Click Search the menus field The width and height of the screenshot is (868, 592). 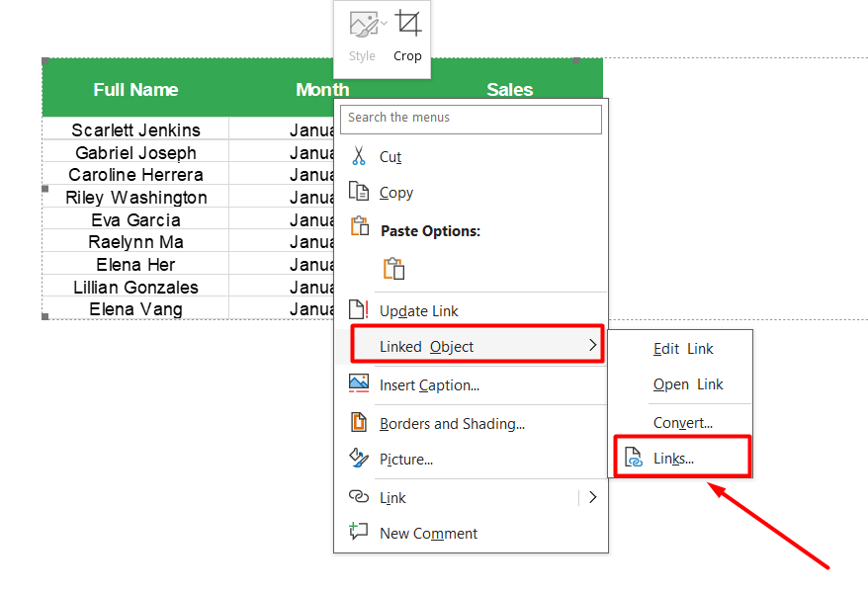click(x=471, y=119)
